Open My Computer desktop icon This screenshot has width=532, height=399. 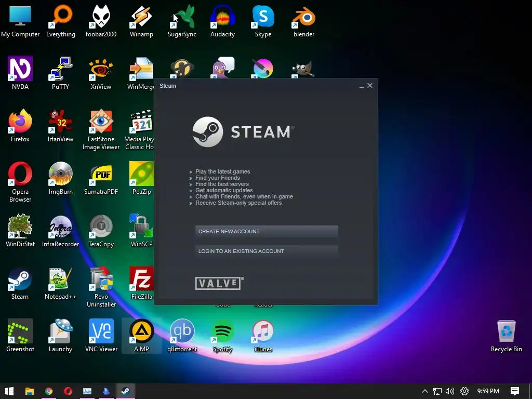20,21
